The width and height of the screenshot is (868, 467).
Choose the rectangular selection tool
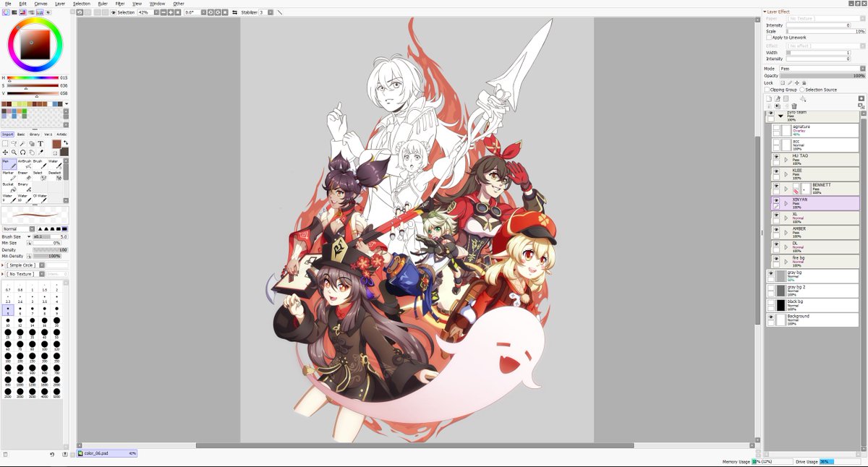click(x=5, y=143)
